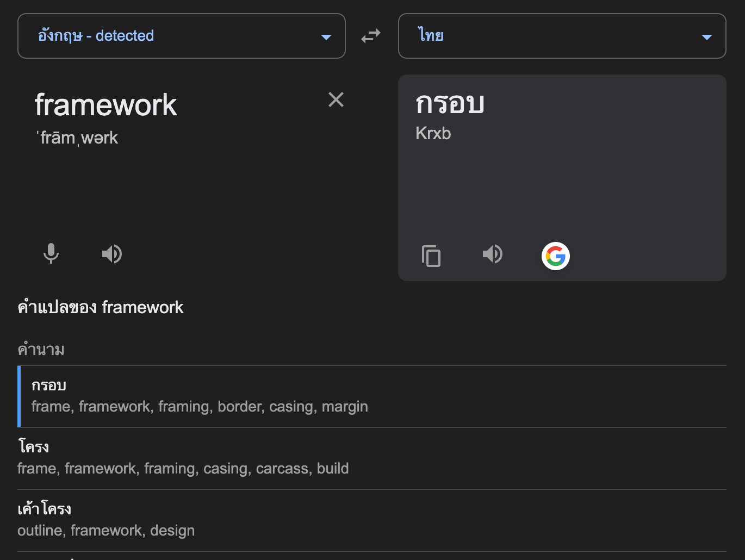The height and width of the screenshot is (560, 745).
Task: Listen to source word framework pronunciation
Action: click(112, 254)
